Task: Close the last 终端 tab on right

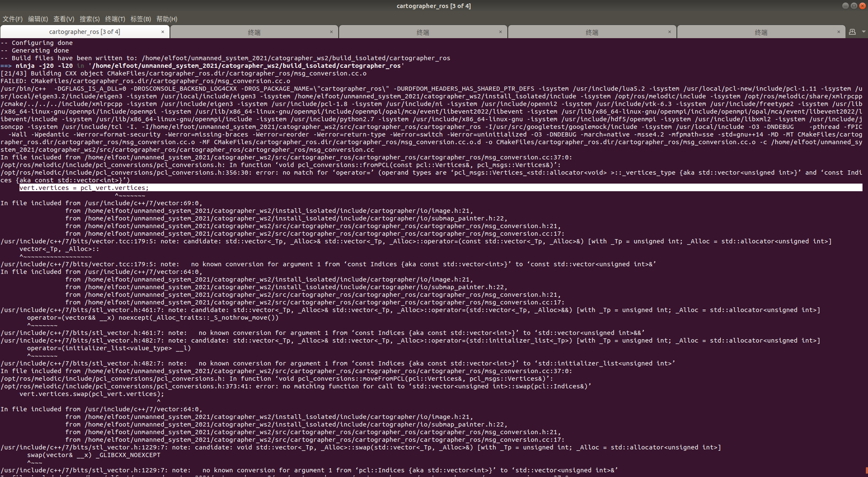Action: (x=839, y=32)
